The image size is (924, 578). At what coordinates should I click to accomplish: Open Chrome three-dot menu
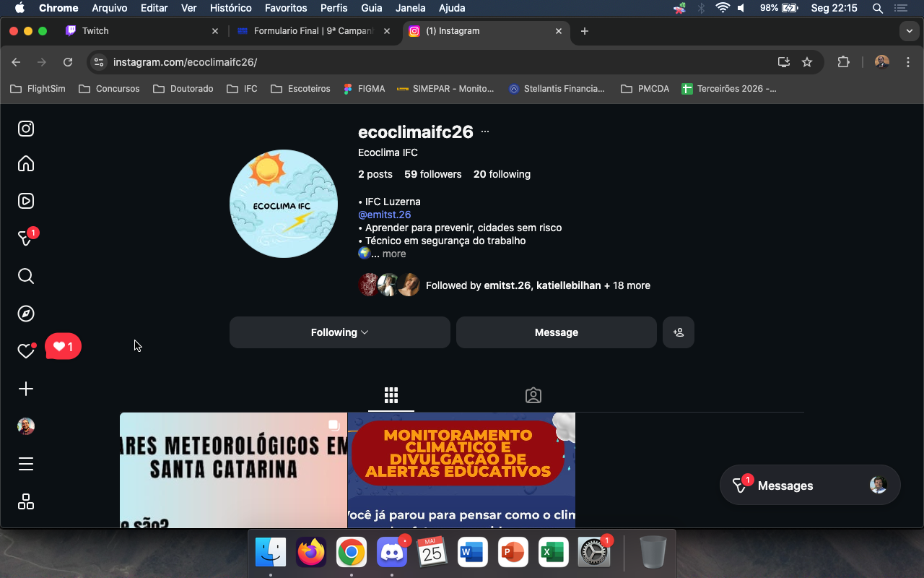[908, 62]
